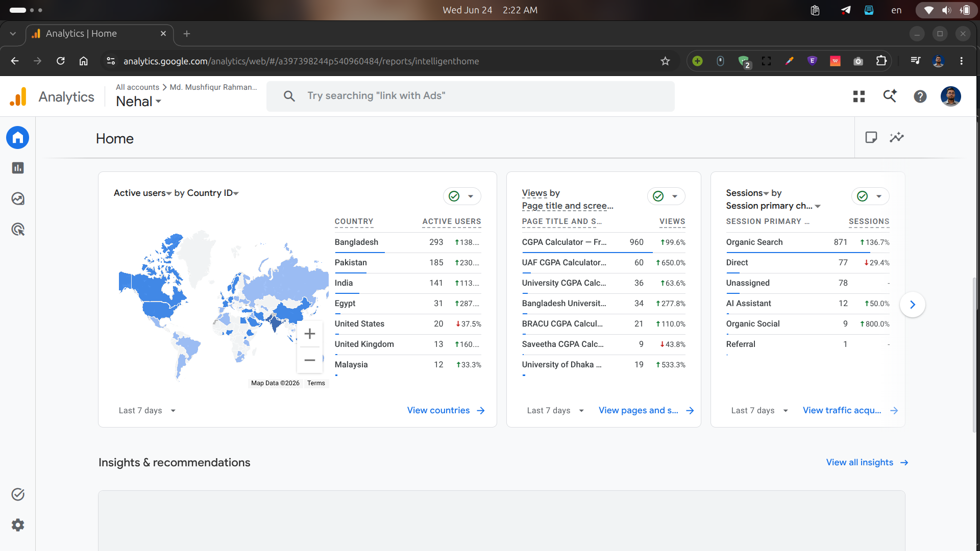980x551 pixels.
Task: Open the browser extensions puzzle icon
Action: 881,61
